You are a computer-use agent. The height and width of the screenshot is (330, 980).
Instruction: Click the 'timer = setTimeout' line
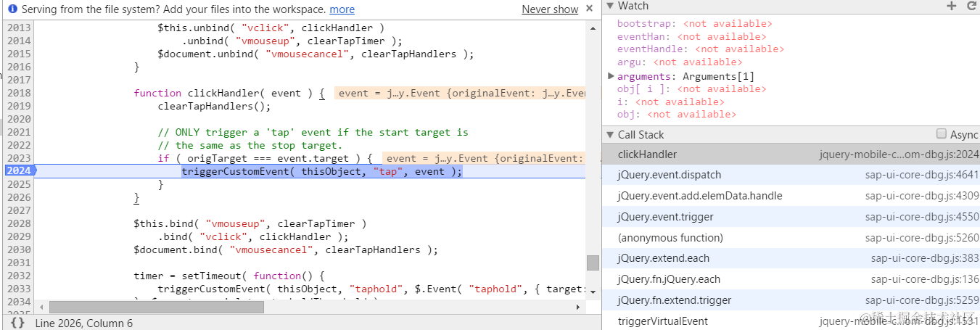point(228,276)
